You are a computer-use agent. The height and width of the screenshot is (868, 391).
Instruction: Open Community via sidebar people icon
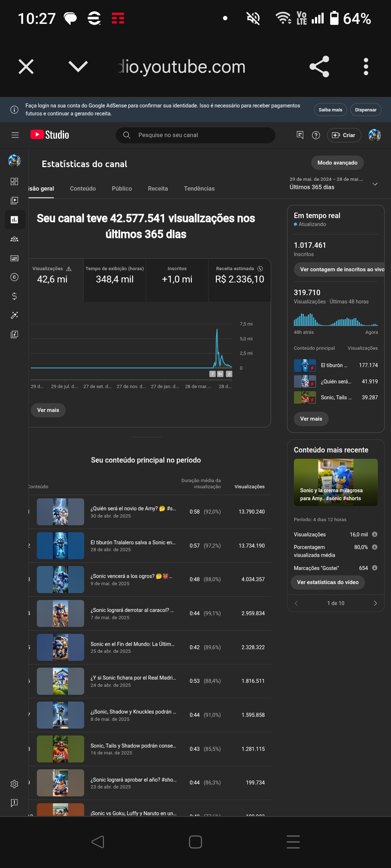tap(14, 239)
